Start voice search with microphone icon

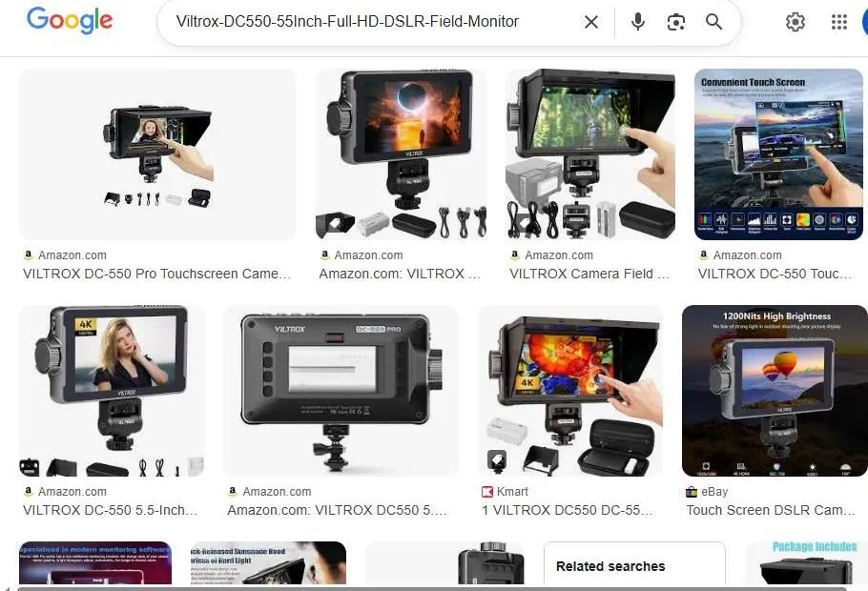pyautogui.click(x=638, y=22)
